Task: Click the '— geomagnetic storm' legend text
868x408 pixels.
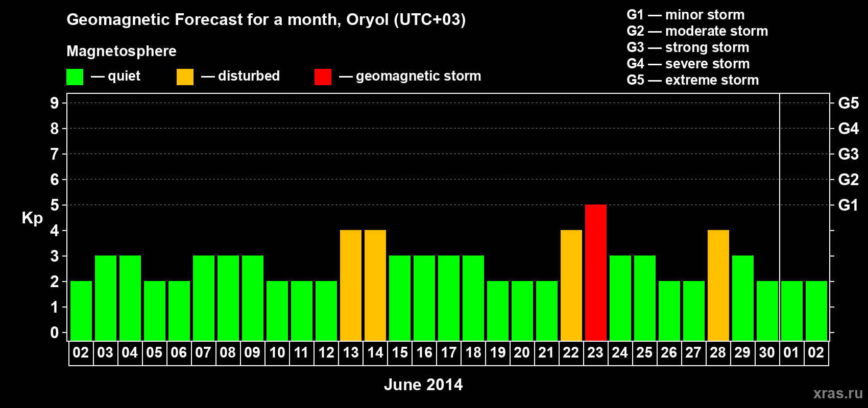Action: coord(410,76)
